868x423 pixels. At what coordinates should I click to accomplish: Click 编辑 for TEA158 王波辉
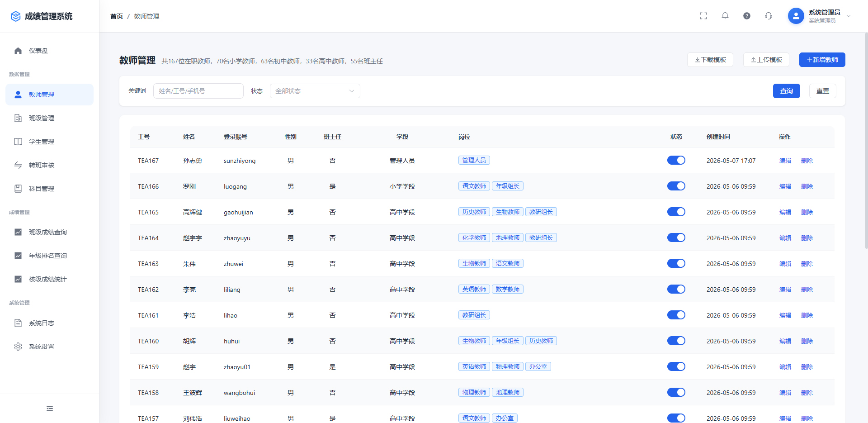pyautogui.click(x=785, y=393)
